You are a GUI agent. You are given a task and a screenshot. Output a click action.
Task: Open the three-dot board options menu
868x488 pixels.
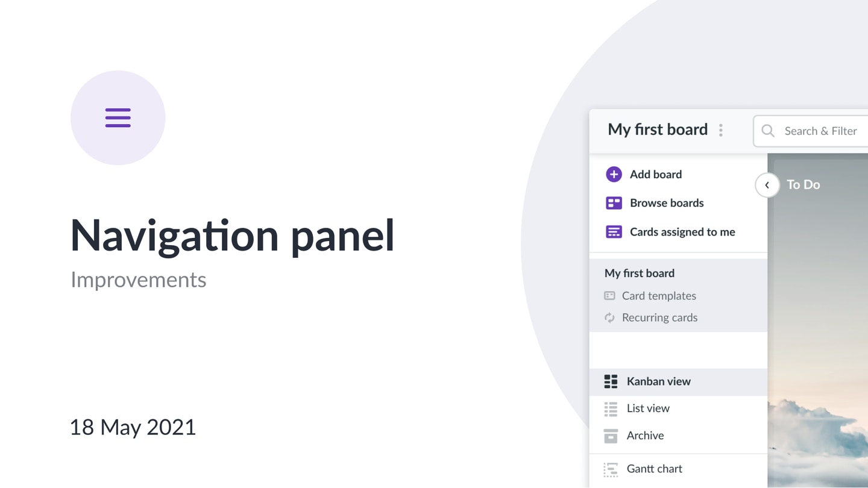(x=721, y=130)
